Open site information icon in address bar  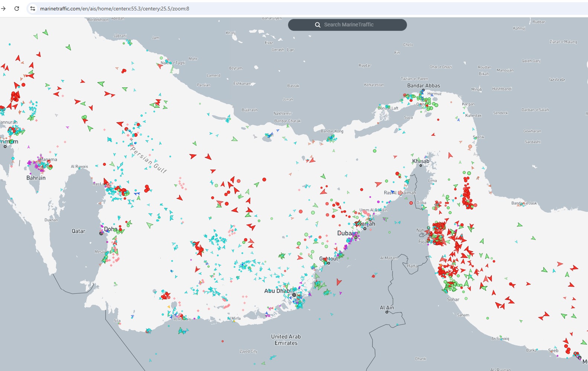pyautogui.click(x=33, y=9)
